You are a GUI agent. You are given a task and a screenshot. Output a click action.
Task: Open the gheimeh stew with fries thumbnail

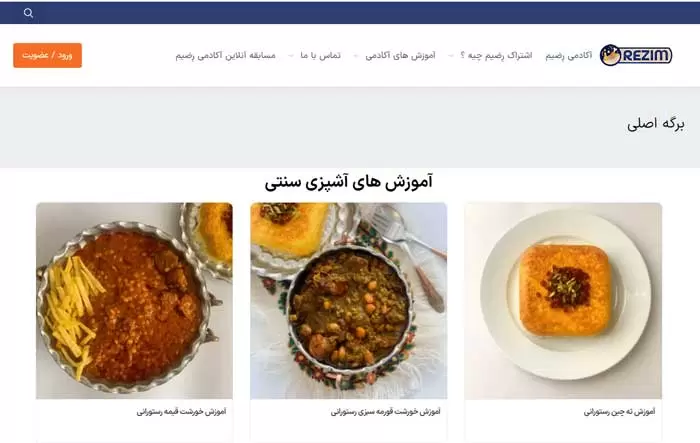[134, 301]
